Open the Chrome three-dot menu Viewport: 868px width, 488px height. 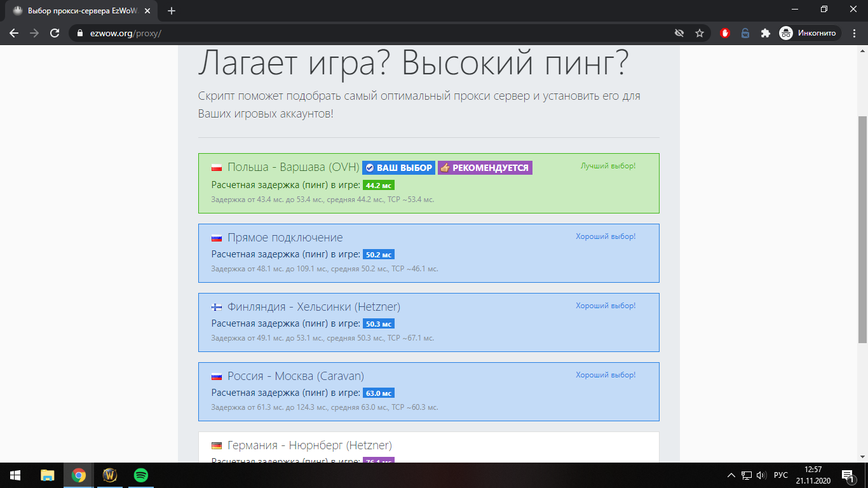click(x=853, y=33)
